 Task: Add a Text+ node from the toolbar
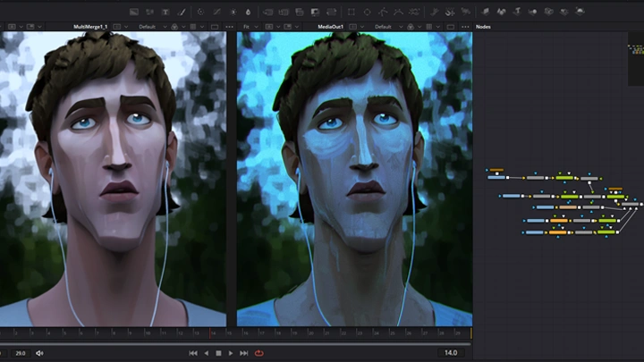click(165, 12)
